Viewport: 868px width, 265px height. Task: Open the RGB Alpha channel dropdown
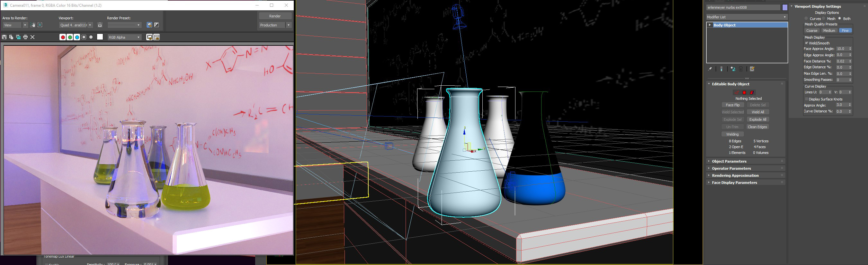(124, 37)
